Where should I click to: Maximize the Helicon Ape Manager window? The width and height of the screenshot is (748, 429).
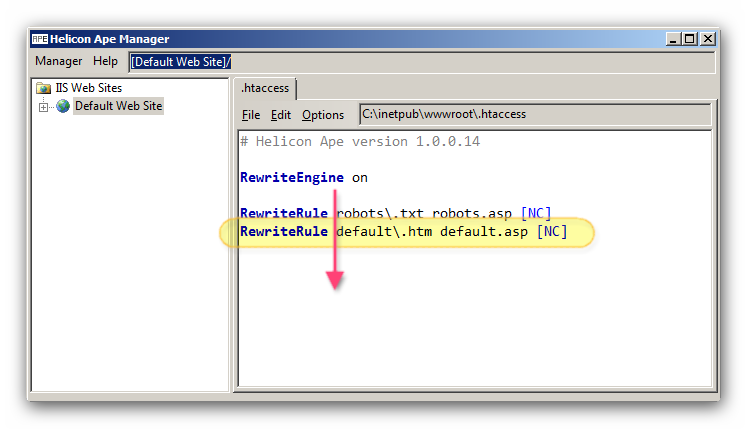[x=689, y=39]
